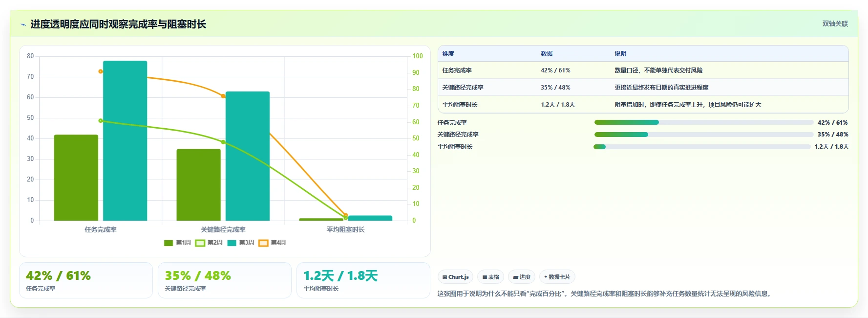This screenshot has height=318, width=868.
Task: Click the 表格 tag
Action: point(491,277)
